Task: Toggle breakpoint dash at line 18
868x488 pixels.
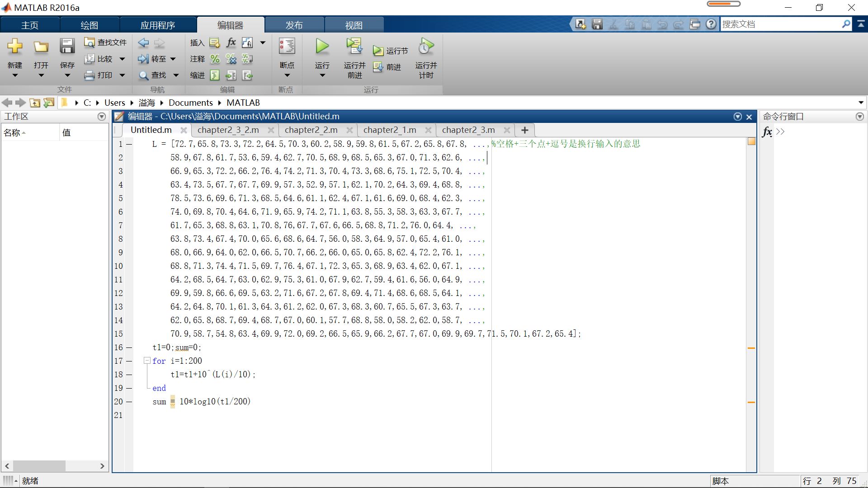Action: pos(129,375)
